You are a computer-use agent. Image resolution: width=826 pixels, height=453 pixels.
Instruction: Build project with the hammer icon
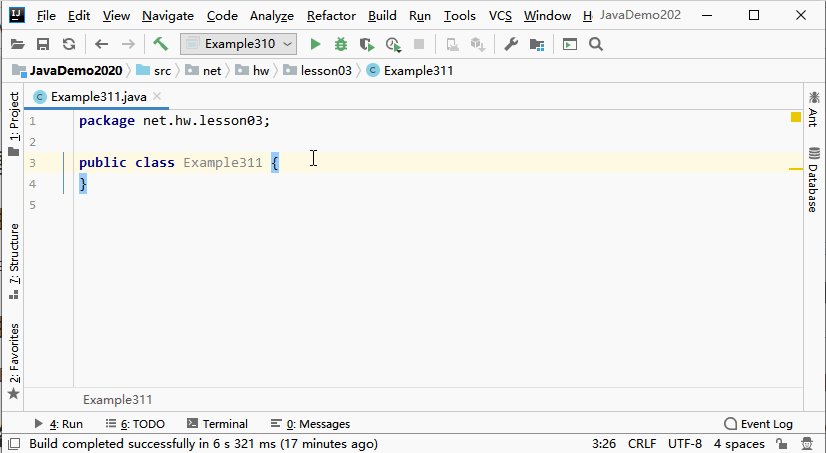pos(161,44)
